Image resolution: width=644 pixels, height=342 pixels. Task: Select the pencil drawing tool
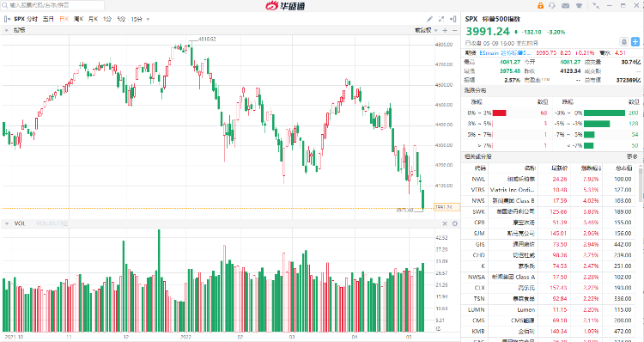pos(429,19)
